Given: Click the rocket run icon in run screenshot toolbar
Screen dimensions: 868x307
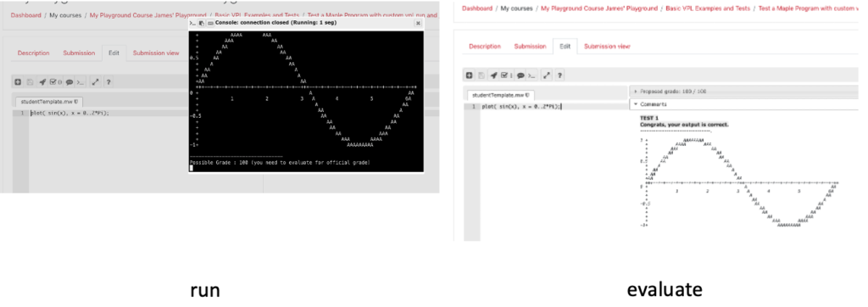Looking at the screenshot, I should 42,82.
